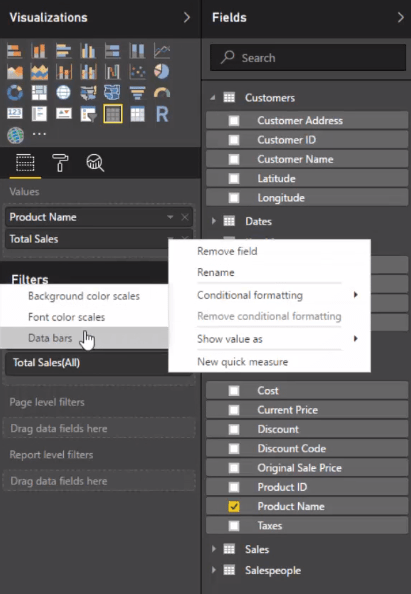Choose the R script visual icon

pos(162,114)
